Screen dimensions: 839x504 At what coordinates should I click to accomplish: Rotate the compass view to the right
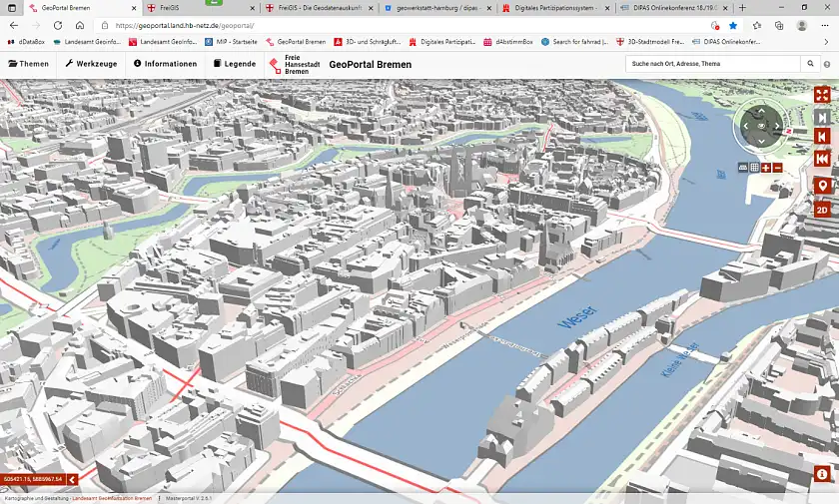779,127
